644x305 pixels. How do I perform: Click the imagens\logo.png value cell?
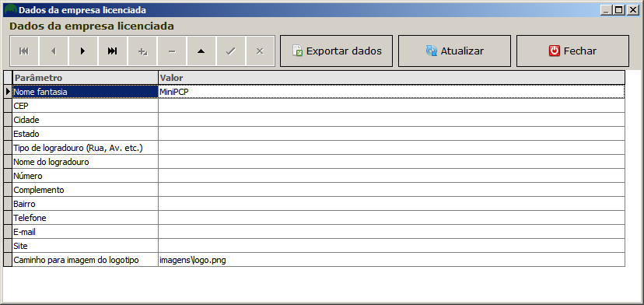click(392, 260)
